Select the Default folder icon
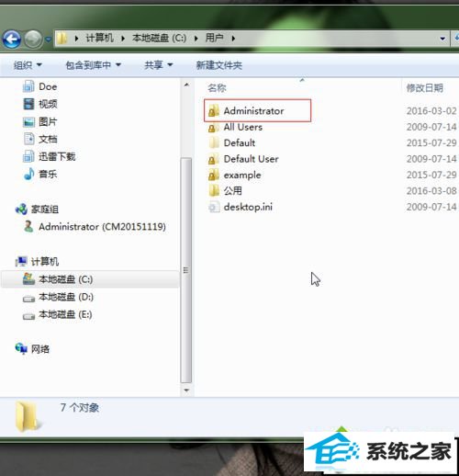Screen dimensions: 459x476 [x=214, y=142]
